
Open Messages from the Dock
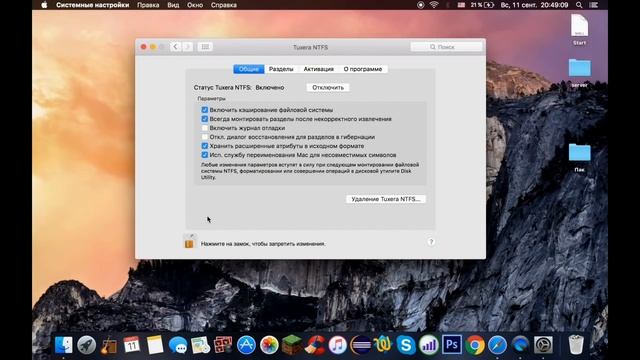pyautogui.click(x=178, y=345)
